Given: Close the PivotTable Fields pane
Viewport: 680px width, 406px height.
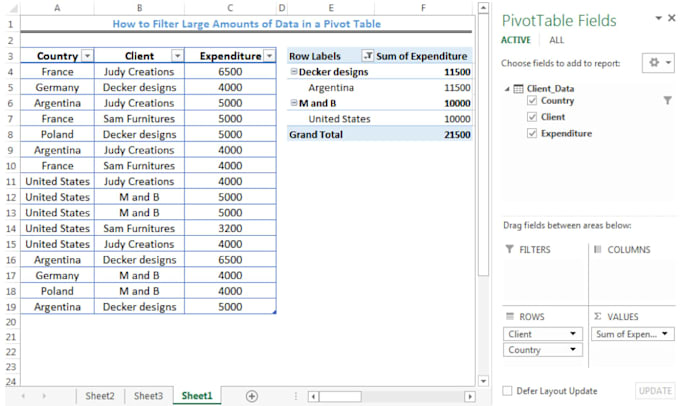Looking at the screenshot, I should coord(670,18).
